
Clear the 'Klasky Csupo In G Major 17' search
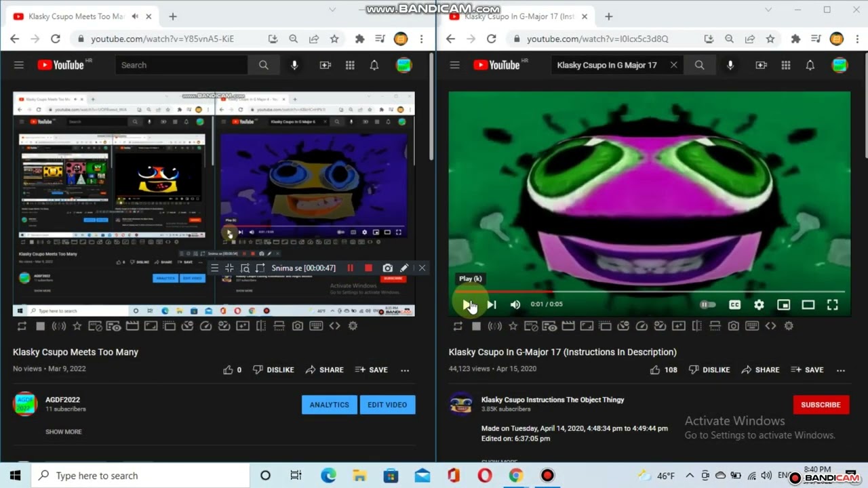(x=673, y=65)
